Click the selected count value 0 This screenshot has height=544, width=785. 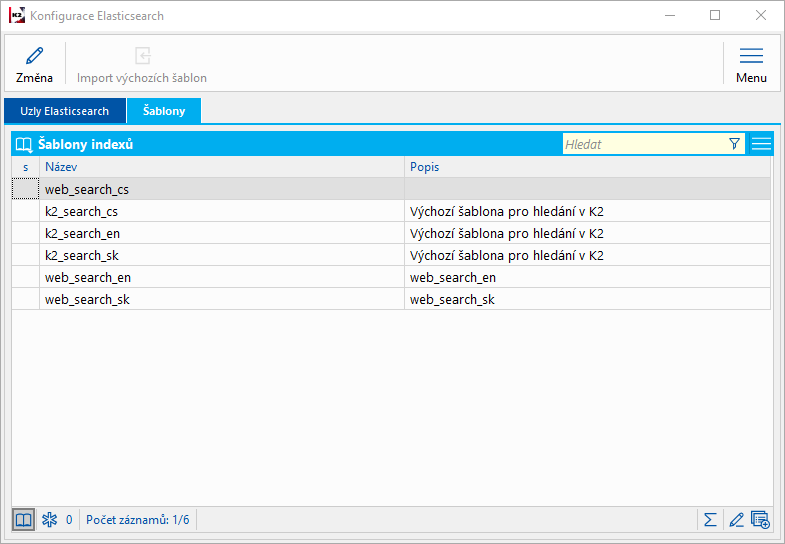69,520
